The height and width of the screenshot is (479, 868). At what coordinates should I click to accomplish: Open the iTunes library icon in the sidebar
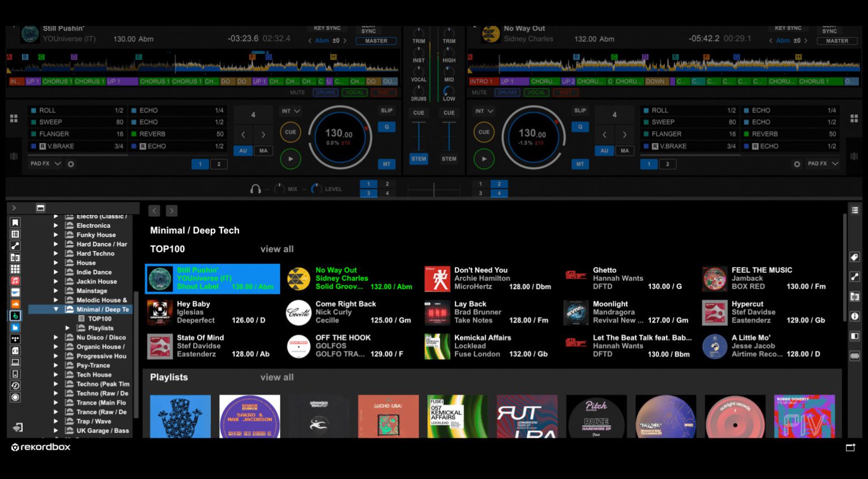tap(15, 281)
